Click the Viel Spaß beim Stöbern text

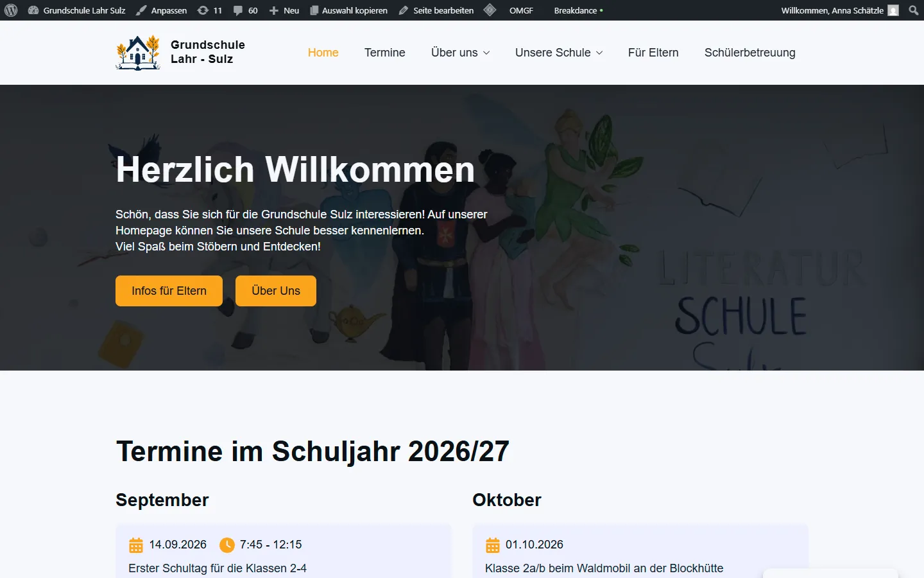coord(218,247)
